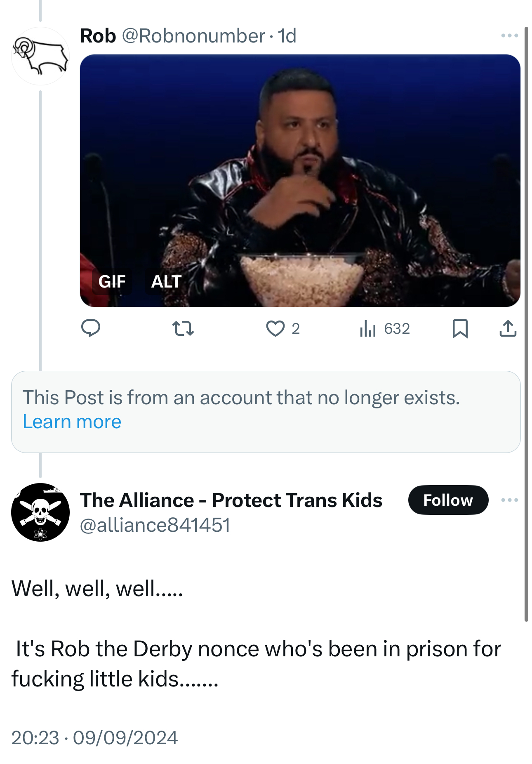The height and width of the screenshot is (764, 532).
Task: Repost Rob's GIF post
Action: [x=183, y=329]
